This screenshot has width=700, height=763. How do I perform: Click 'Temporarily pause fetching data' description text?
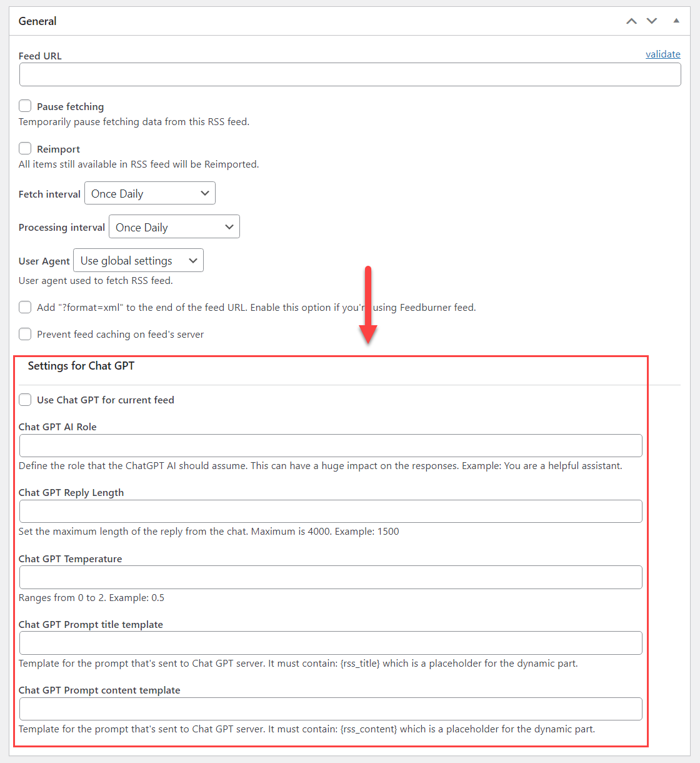click(134, 121)
